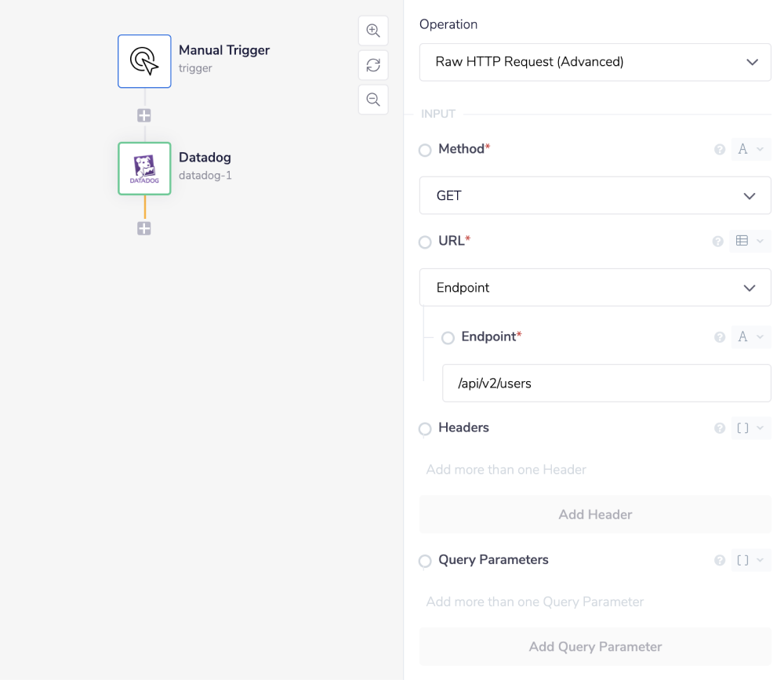Open the Endpoint URL type dropdown
This screenshot has width=784, height=680.
coord(595,287)
